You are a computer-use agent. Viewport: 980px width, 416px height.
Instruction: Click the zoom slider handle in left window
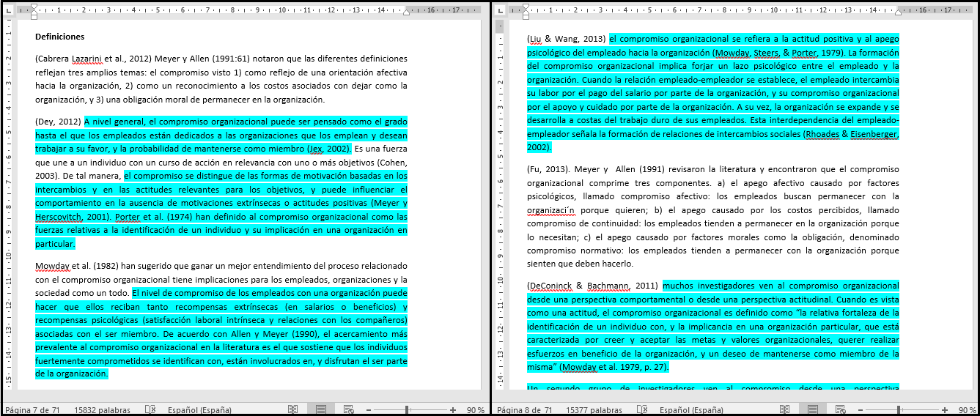click(407, 409)
